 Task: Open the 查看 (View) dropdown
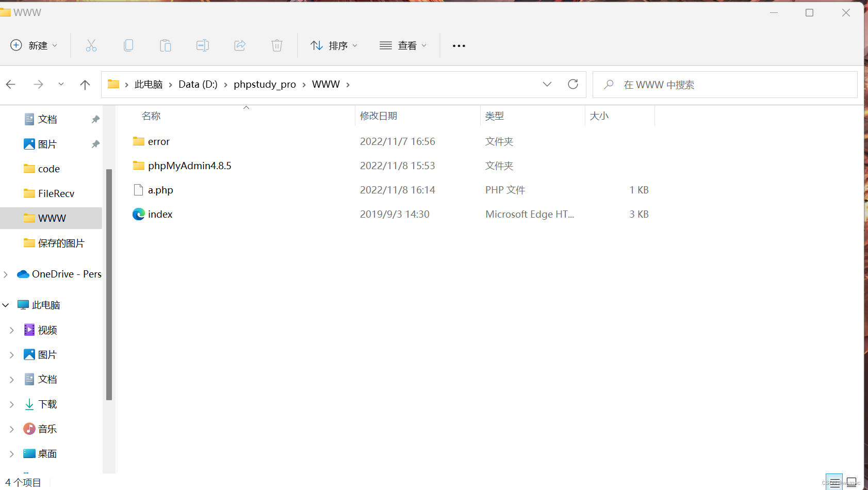point(403,45)
